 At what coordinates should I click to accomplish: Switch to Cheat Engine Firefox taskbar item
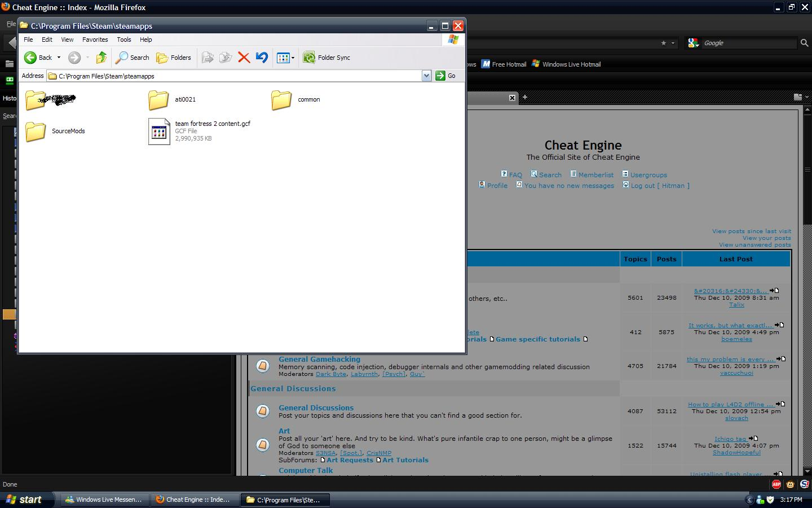pos(195,500)
